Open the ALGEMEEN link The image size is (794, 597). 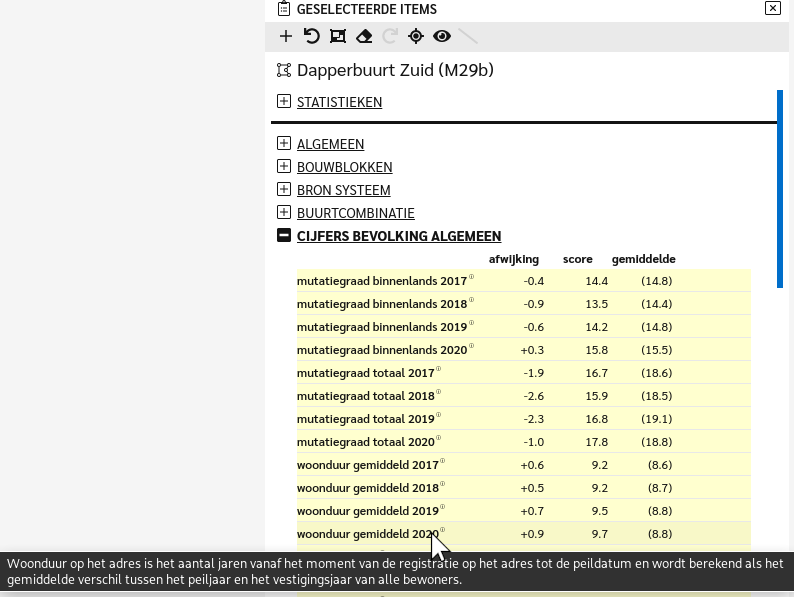coord(330,144)
